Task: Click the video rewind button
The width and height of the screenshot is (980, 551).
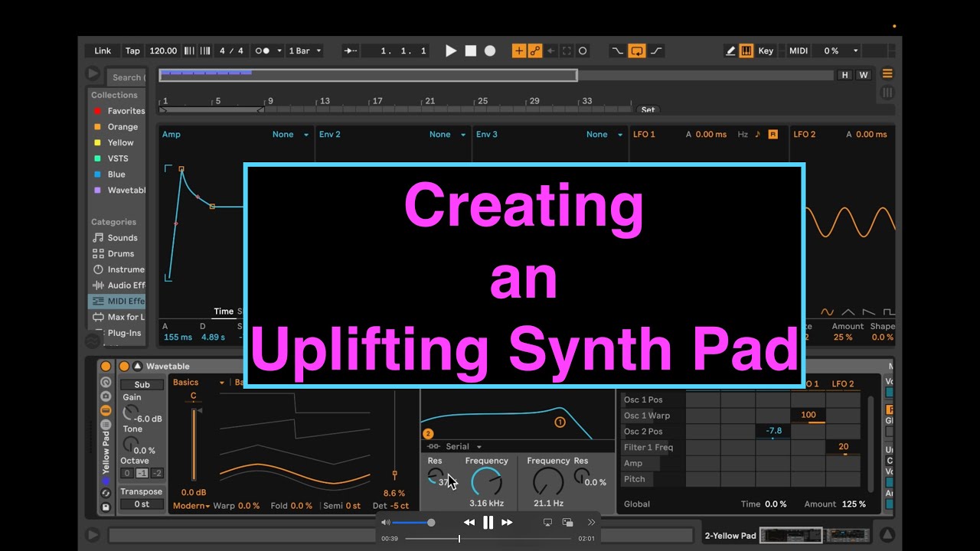Action: click(469, 522)
